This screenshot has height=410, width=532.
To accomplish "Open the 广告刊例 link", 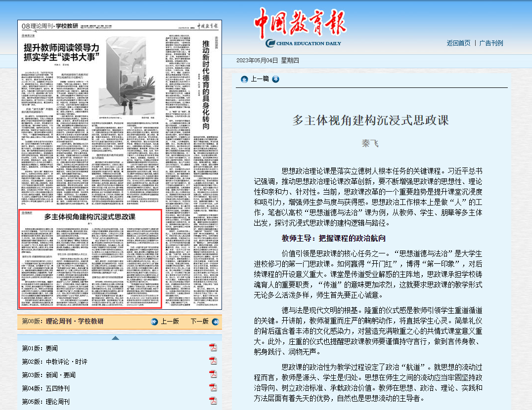I will coord(491,43).
